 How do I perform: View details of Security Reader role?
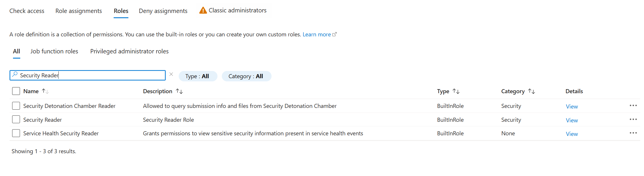pyautogui.click(x=572, y=120)
